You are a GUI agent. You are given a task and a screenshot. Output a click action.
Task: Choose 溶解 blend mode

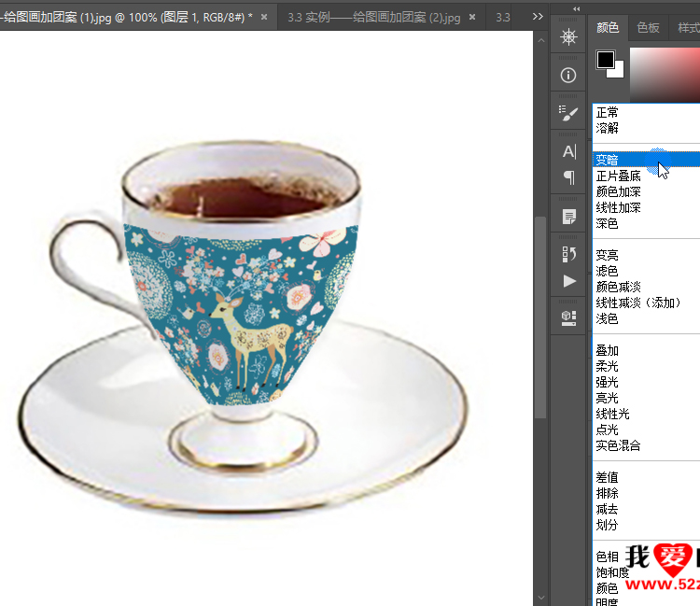coord(646,128)
